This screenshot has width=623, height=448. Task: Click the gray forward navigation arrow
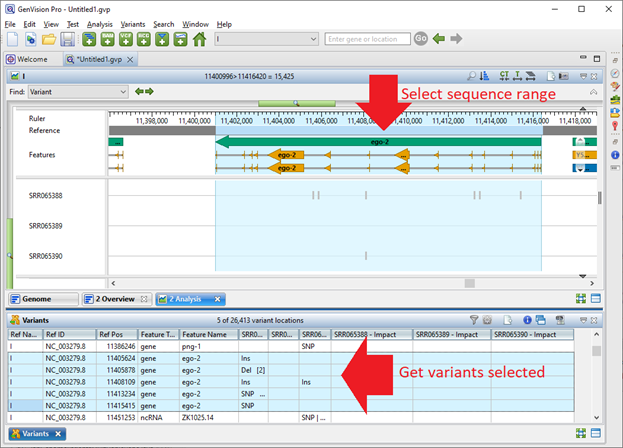456,39
